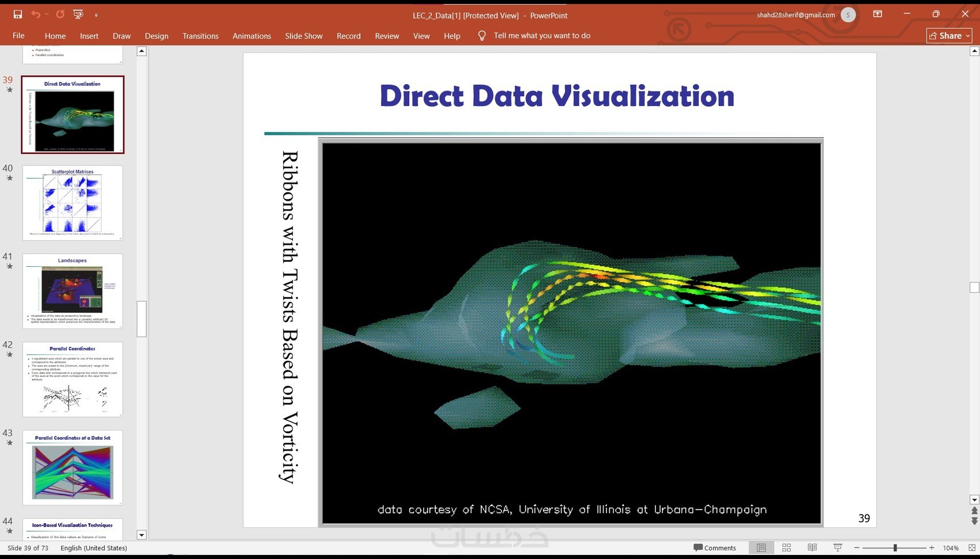Viewport: 980px width, 559px height.
Task: Select slide 41 thumbnail Landscapes
Action: [73, 291]
